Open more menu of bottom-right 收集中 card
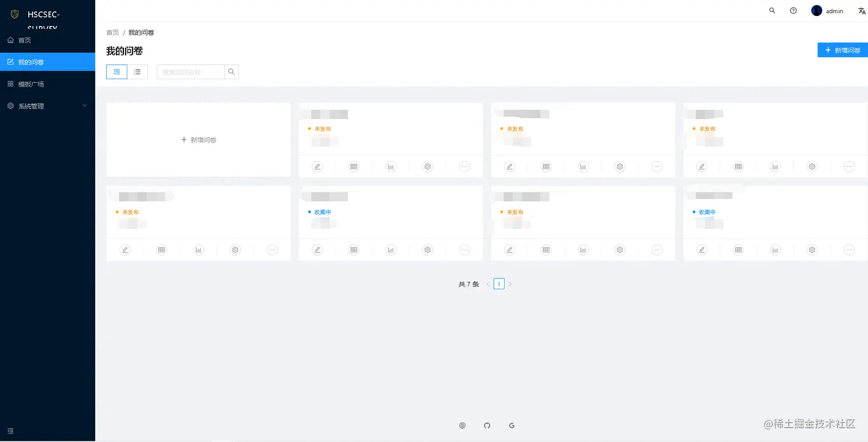Viewport: 868px width, 442px height. (x=849, y=250)
